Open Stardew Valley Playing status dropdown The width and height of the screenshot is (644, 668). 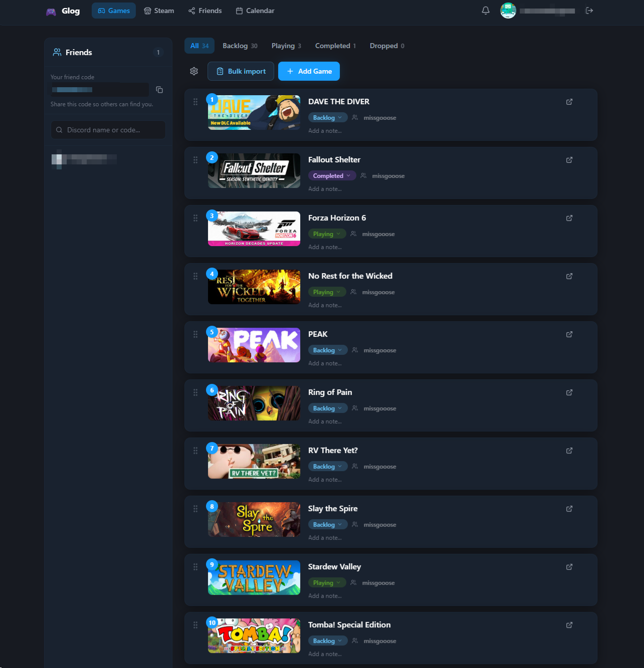tap(327, 583)
